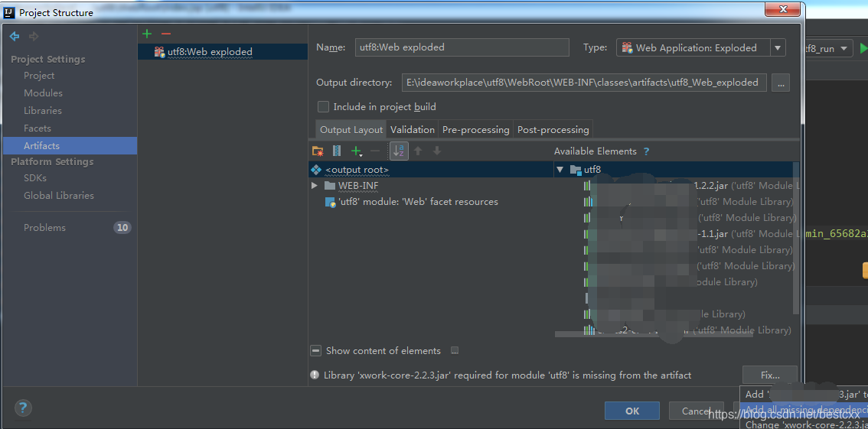Open Global Libraries in the sidebar

coord(59,196)
